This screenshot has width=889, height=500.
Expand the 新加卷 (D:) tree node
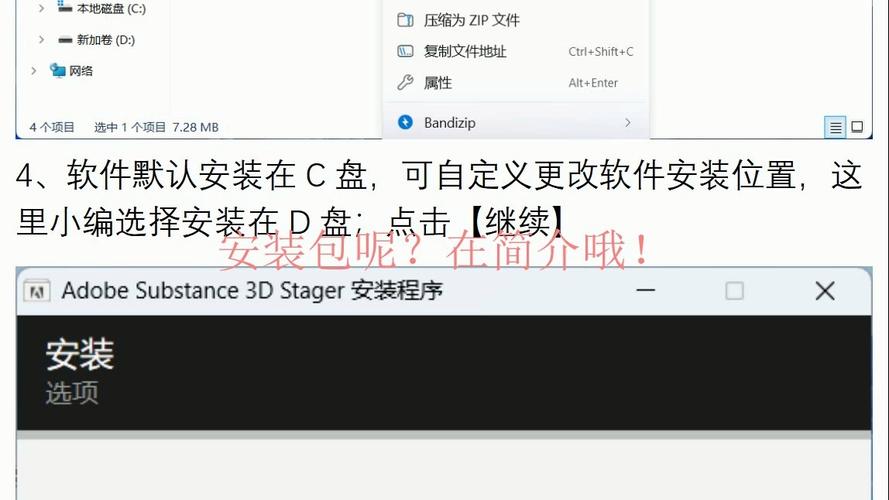(41, 40)
